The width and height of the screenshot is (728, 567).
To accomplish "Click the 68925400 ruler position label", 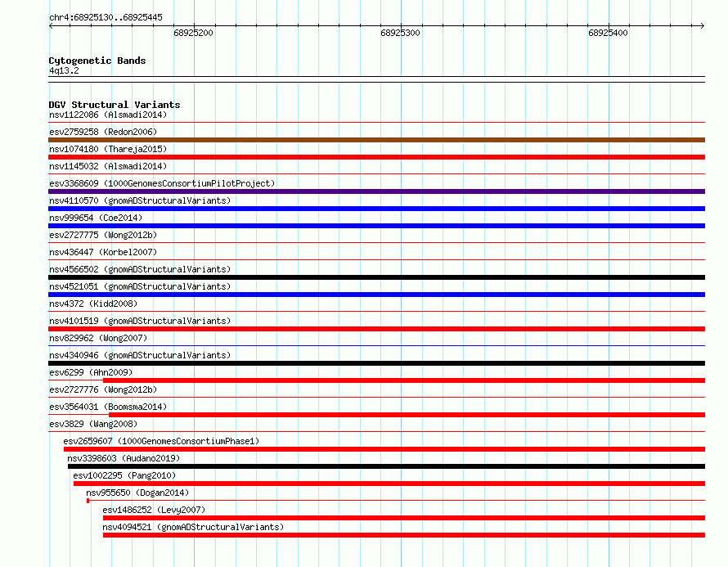I will (x=608, y=33).
